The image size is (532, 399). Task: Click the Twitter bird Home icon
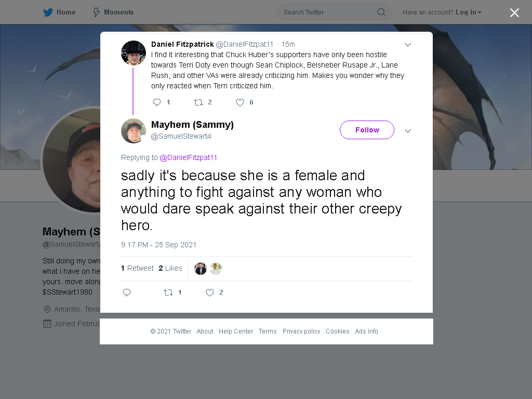point(48,12)
